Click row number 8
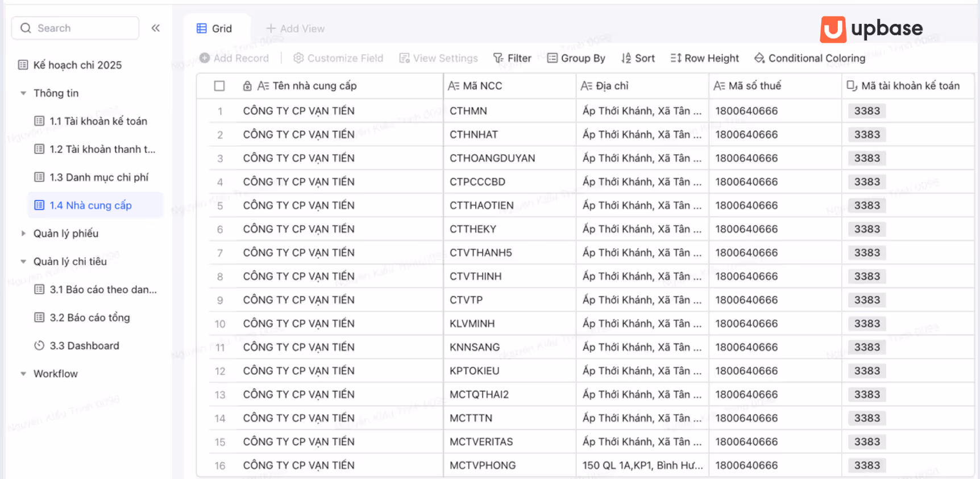 pyautogui.click(x=220, y=276)
